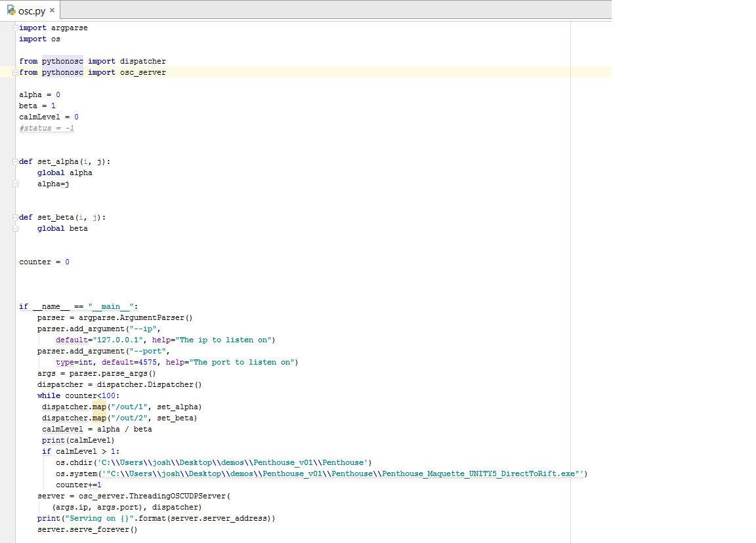Click the Python file icon on osc.py tab

[10, 10]
